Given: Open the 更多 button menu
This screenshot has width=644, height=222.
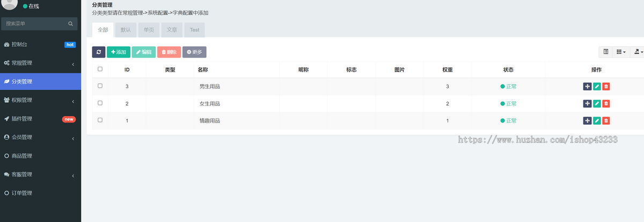Looking at the screenshot, I should [x=194, y=52].
